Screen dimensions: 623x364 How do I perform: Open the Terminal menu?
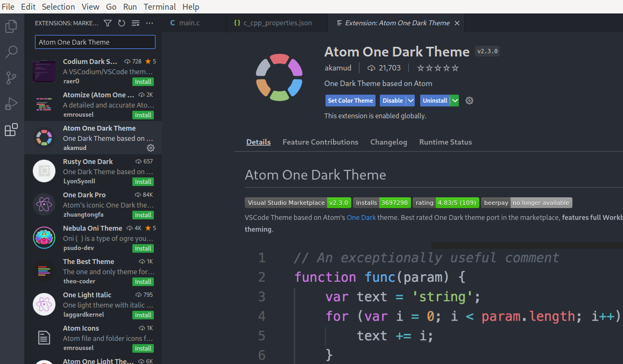coord(160,6)
